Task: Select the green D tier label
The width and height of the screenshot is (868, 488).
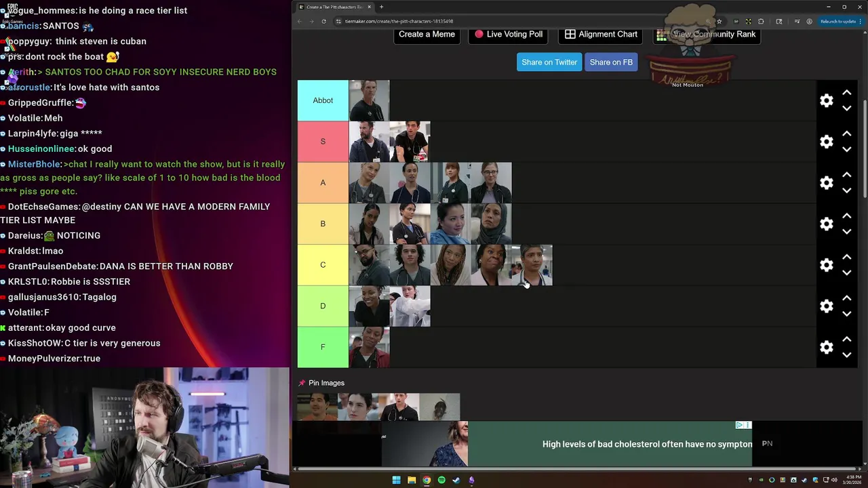Action: click(323, 306)
